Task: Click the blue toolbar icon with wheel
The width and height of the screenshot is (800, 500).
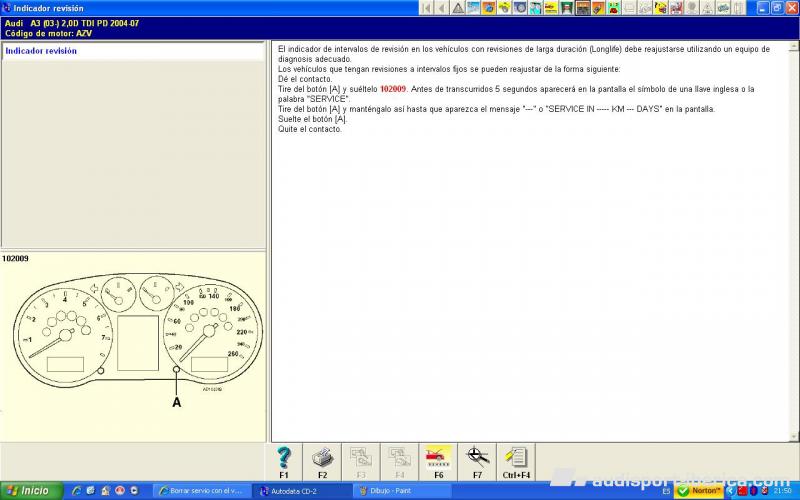Action: pos(520,8)
